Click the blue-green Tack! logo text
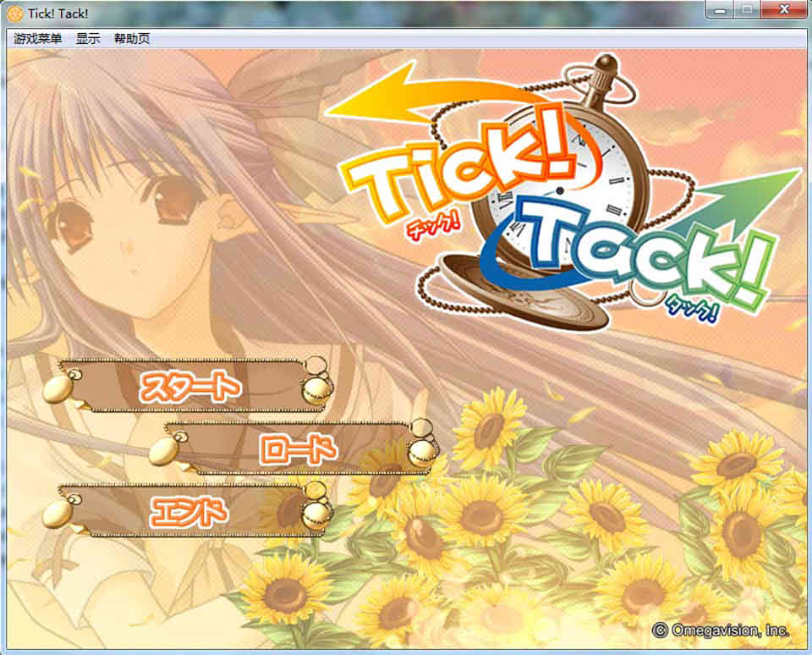The image size is (812, 655). click(643, 254)
